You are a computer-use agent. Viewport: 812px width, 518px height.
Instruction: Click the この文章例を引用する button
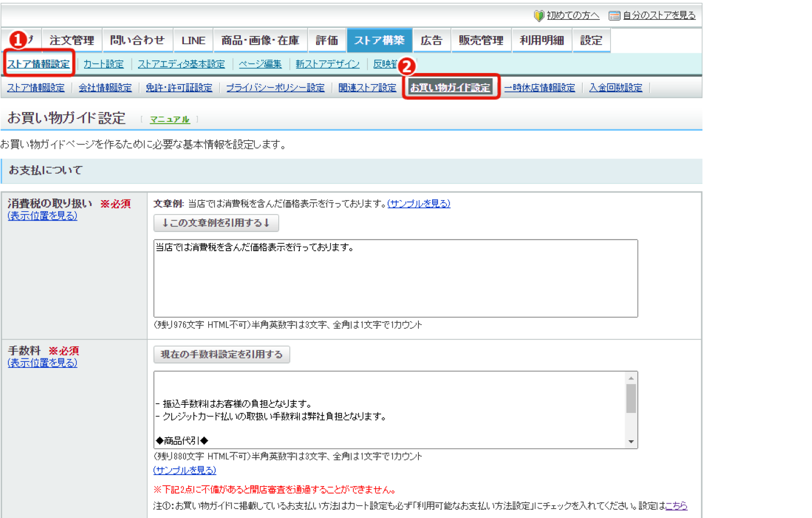pyautogui.click(x=216, y=223)
